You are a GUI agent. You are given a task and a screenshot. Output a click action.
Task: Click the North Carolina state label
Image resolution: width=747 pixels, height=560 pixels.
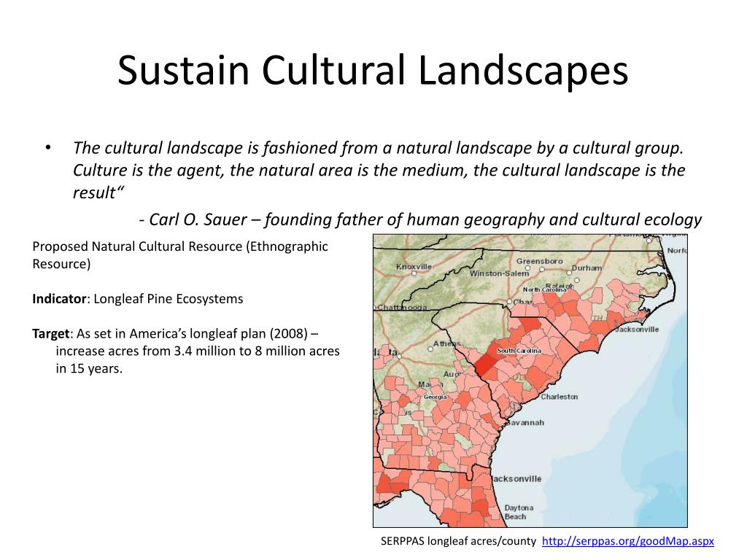click(x=544, y=289)
